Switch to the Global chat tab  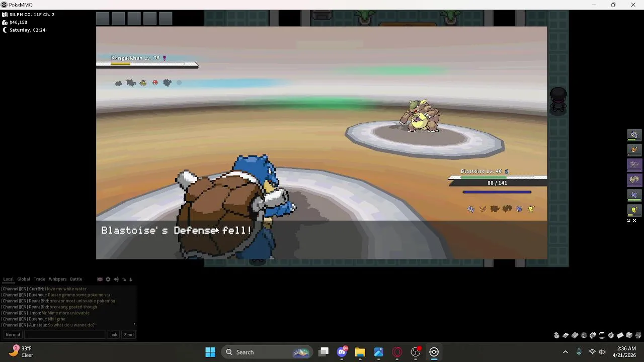coord(24,279)
